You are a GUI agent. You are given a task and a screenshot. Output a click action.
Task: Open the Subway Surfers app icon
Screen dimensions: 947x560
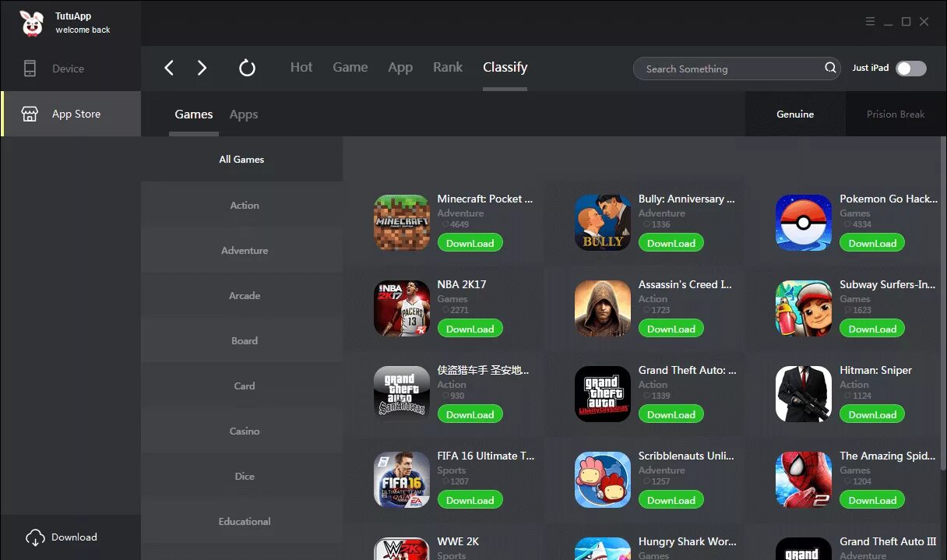coord(804,308)
